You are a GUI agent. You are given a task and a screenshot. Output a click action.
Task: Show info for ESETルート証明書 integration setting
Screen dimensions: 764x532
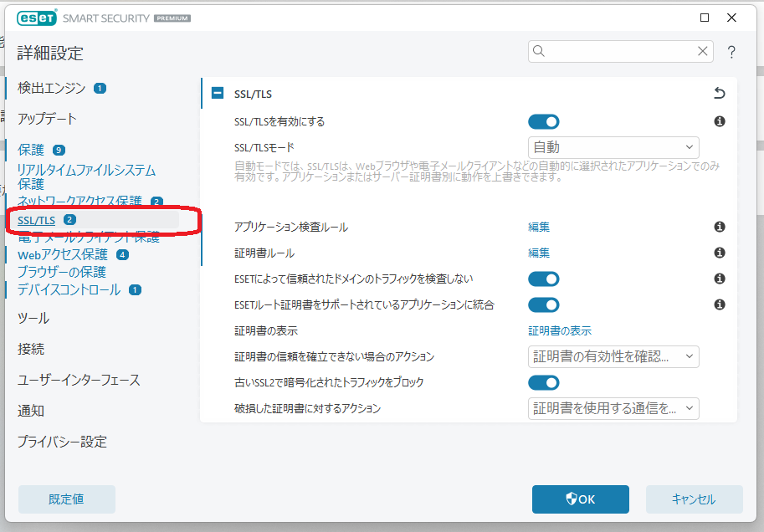point(719,304)
